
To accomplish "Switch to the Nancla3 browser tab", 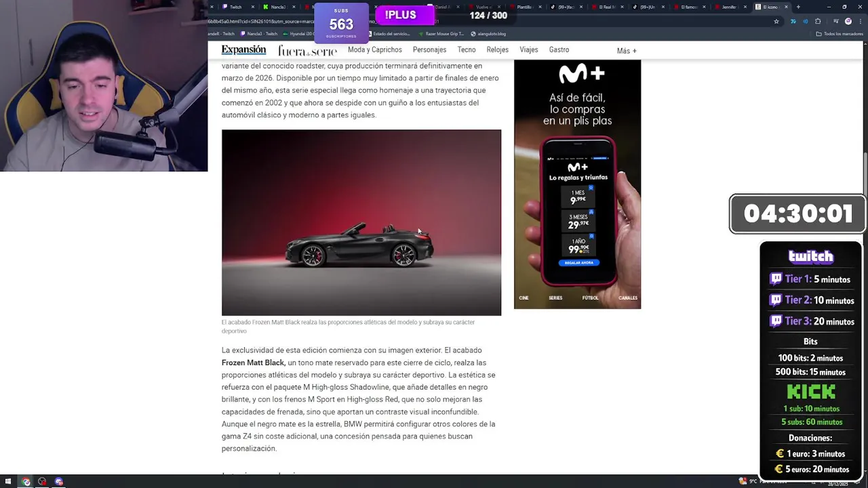I will point(278,7).
